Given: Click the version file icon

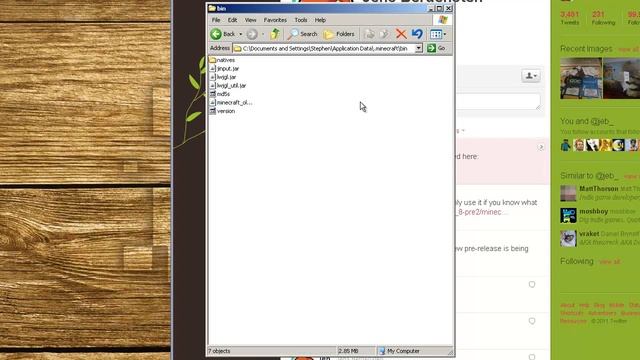Looking at the screenshot, I should pos(212,111).
